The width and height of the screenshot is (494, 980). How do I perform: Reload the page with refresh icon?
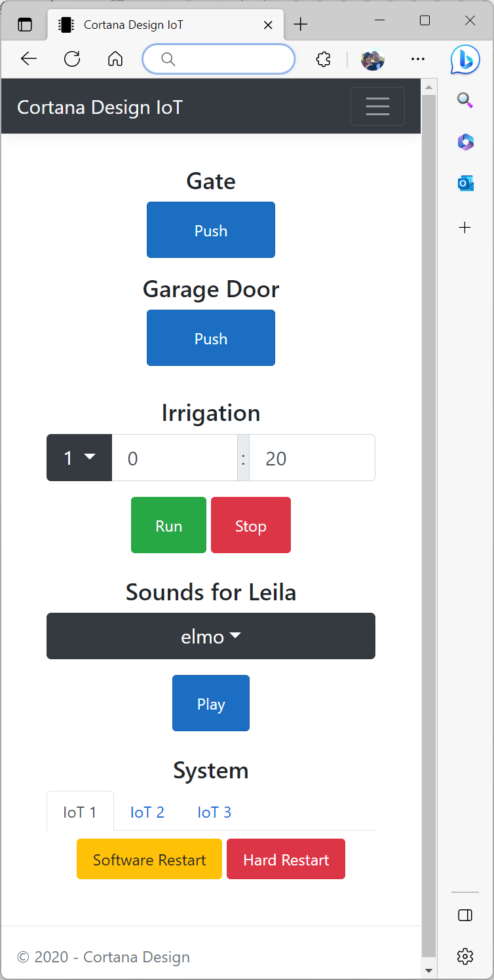72,59
